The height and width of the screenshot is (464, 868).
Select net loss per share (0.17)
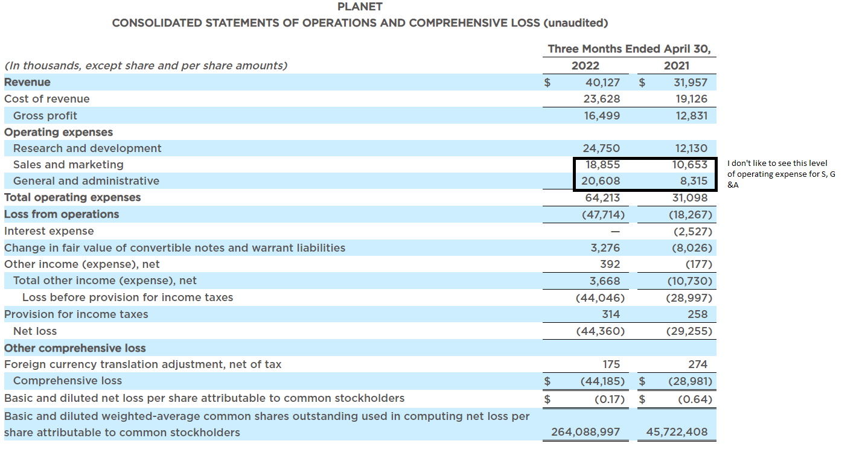pos(609,399)
